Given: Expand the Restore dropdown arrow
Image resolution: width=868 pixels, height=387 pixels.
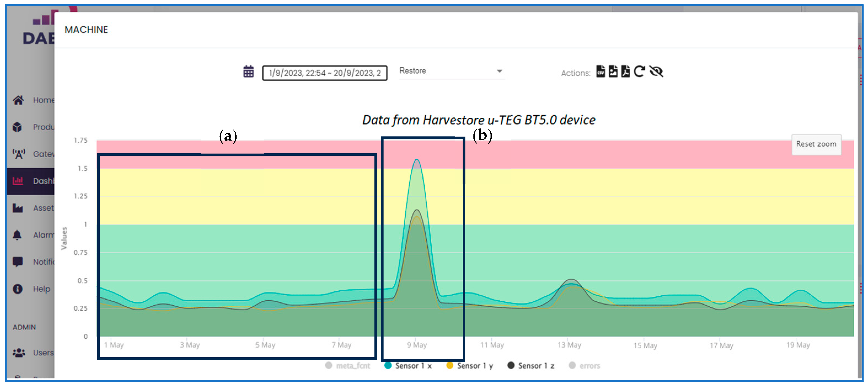Looking at the screenshot, I should pos(499,71).
